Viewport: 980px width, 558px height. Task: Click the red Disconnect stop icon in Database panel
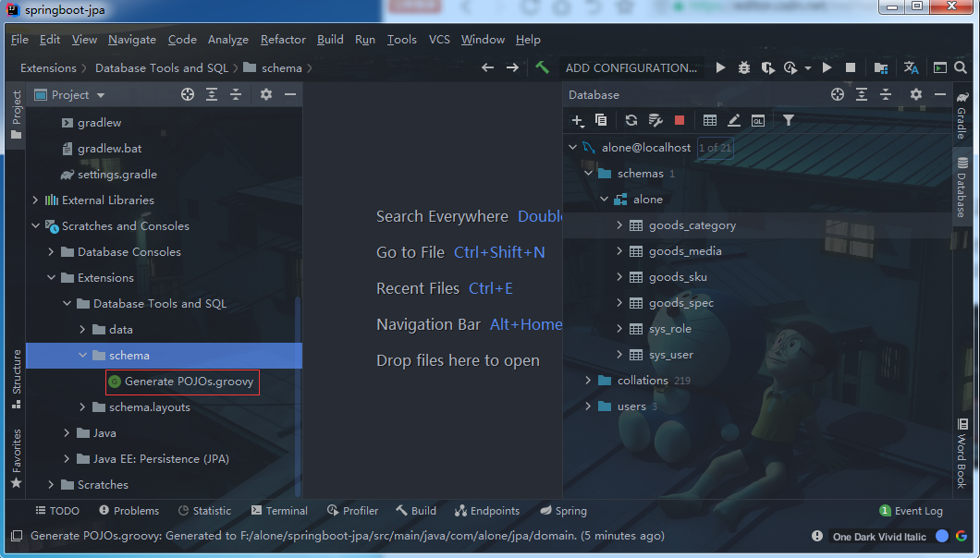[680, 120]
